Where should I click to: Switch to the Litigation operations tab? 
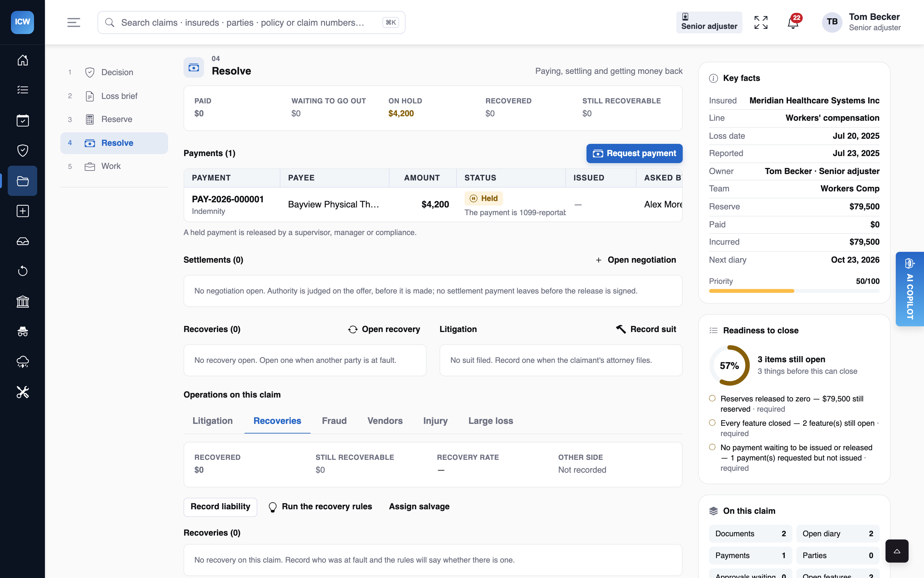coord(212,421)
